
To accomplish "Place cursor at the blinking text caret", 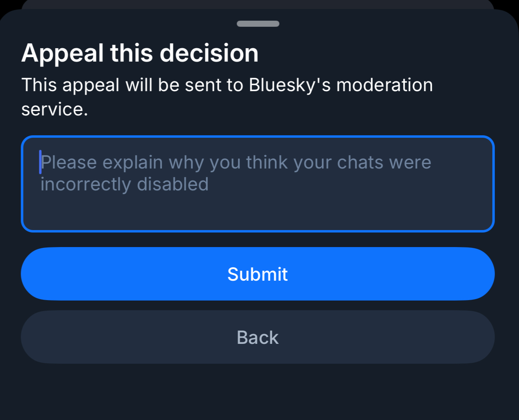I will coord(41,162).
